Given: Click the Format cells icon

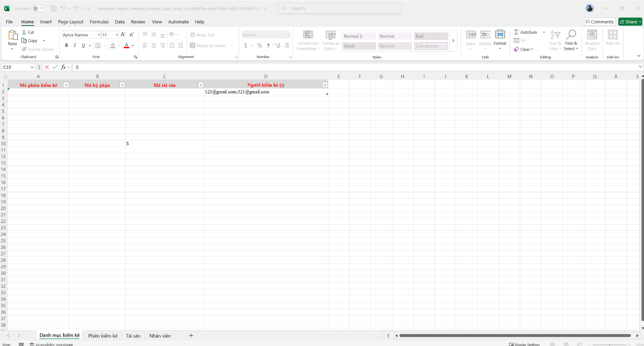Looking at the screenshot, I should coord(500,34).
